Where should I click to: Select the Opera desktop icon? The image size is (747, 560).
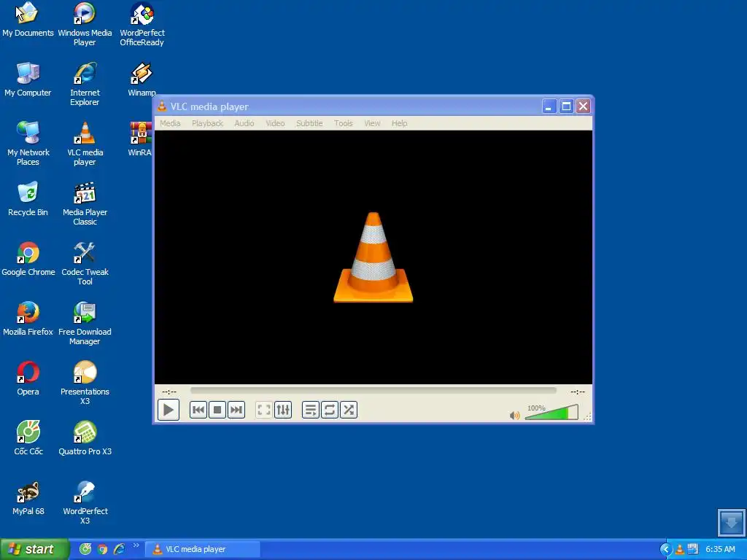pos(28,379)
